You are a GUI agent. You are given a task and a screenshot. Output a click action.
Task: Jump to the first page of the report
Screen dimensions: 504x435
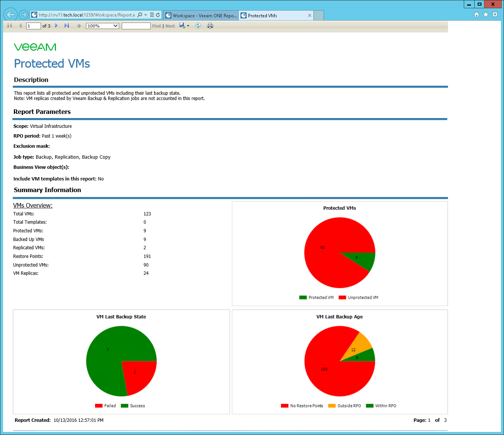point(10,26)
